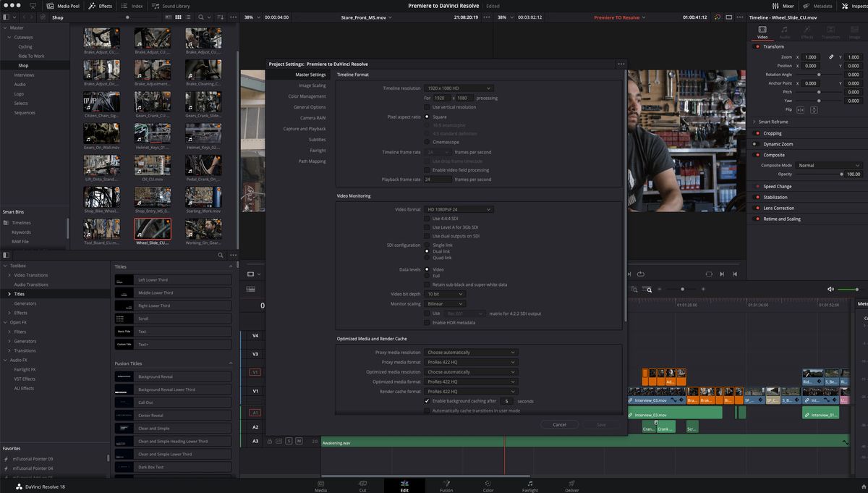Open the Media Pool panel
The width and height of the screenshot is (868, 493).
pos(64,5)
